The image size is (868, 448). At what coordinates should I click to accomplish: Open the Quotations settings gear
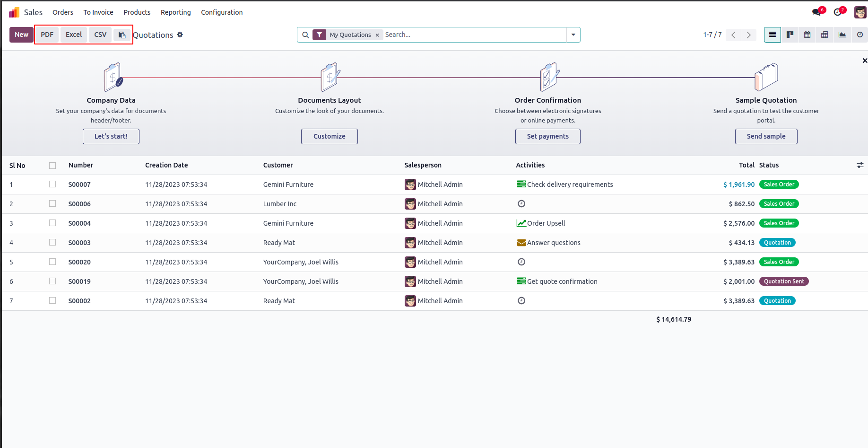180,35
